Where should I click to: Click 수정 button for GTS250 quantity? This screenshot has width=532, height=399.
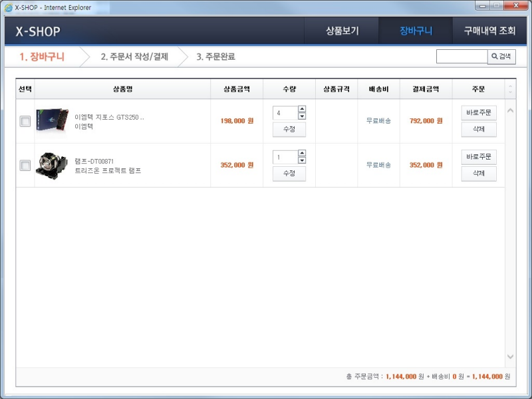click(289, 129)
